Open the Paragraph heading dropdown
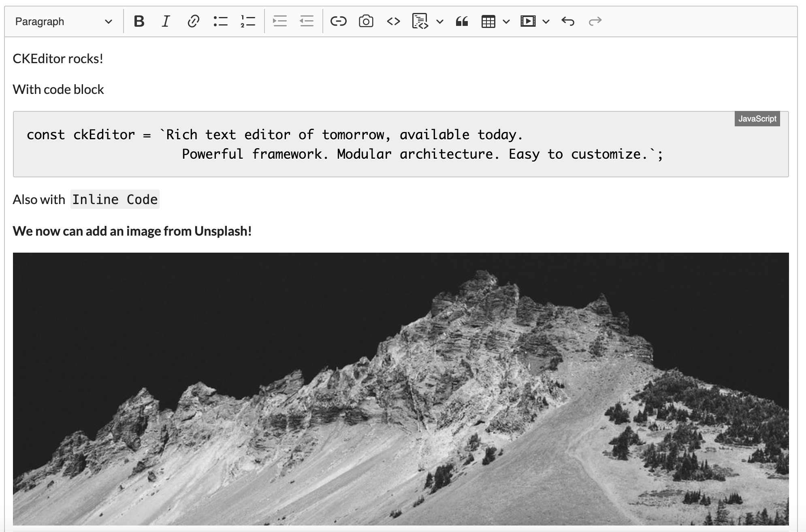Viewport: 806px width, 532px height. click(63, 21)
